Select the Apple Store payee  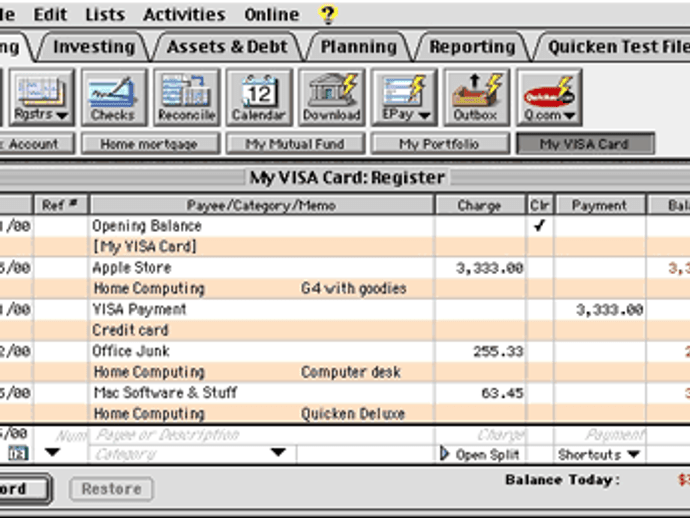pos(132,268)
